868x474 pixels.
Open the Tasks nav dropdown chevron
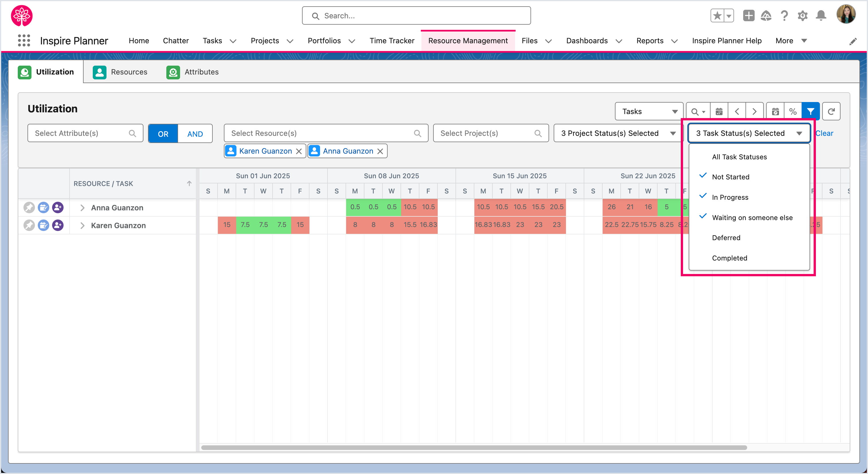(x=233, y=41)
